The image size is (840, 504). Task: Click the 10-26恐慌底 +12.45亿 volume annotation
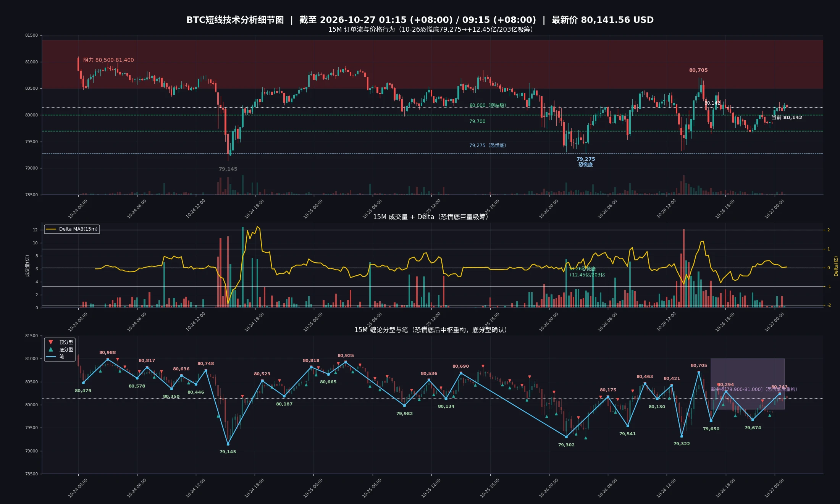pyautogui.click(x=586, y=272)
